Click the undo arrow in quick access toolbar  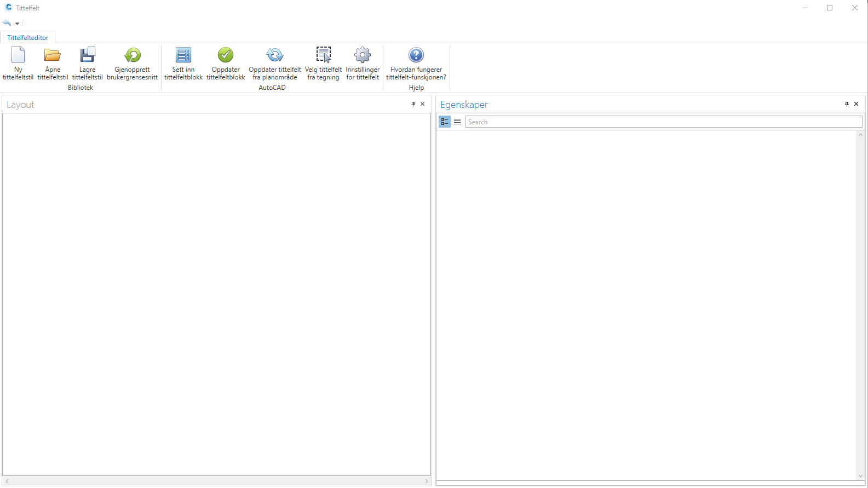(7, 23)
